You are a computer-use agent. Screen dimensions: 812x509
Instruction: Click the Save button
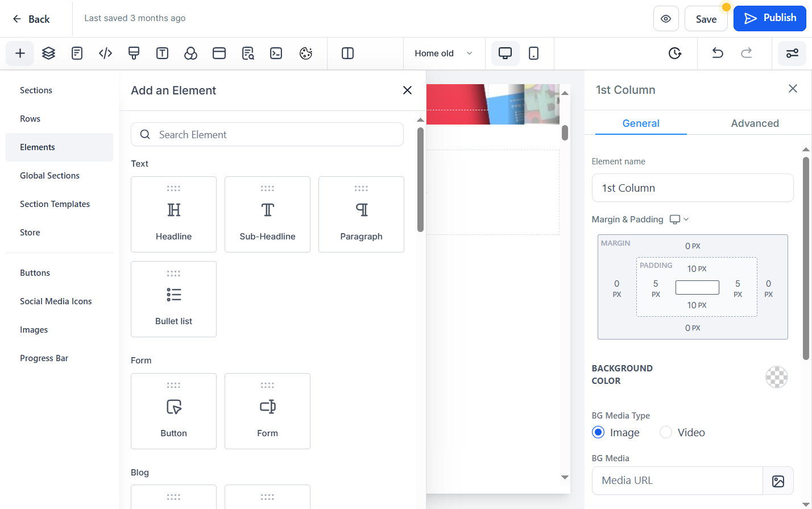coord(706,19)
